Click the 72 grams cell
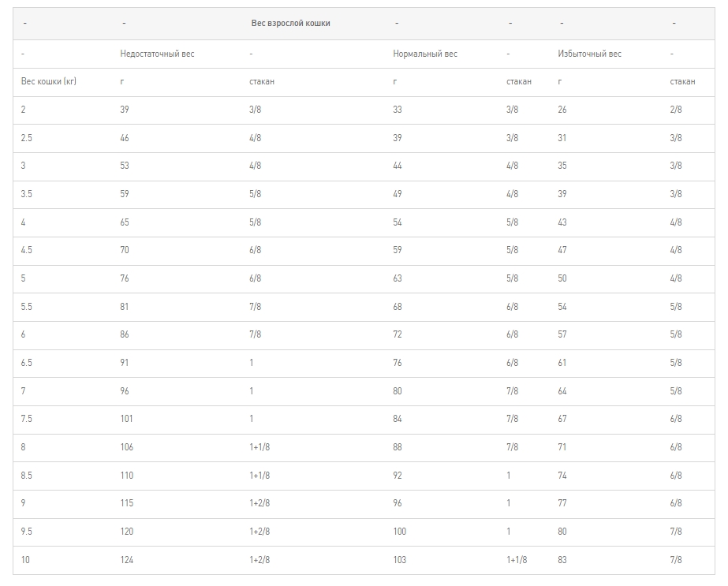The width and height of the screenshot is (728, 586). pyautogui.click(x=397, y=334)
